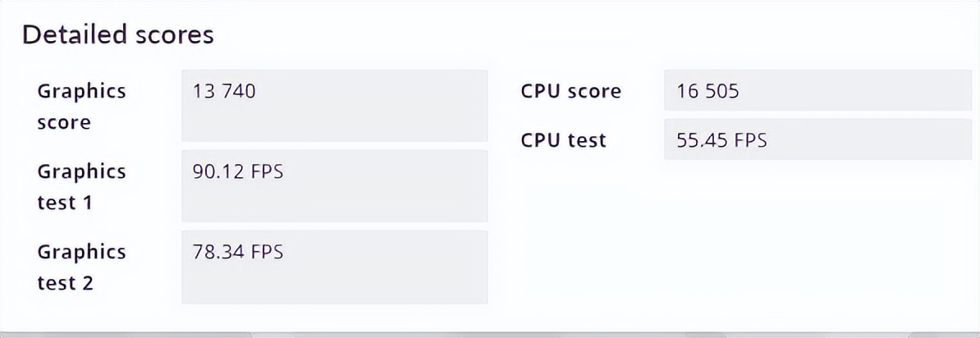Select the 78.34 FPS reading

click(x=238, y=252)
